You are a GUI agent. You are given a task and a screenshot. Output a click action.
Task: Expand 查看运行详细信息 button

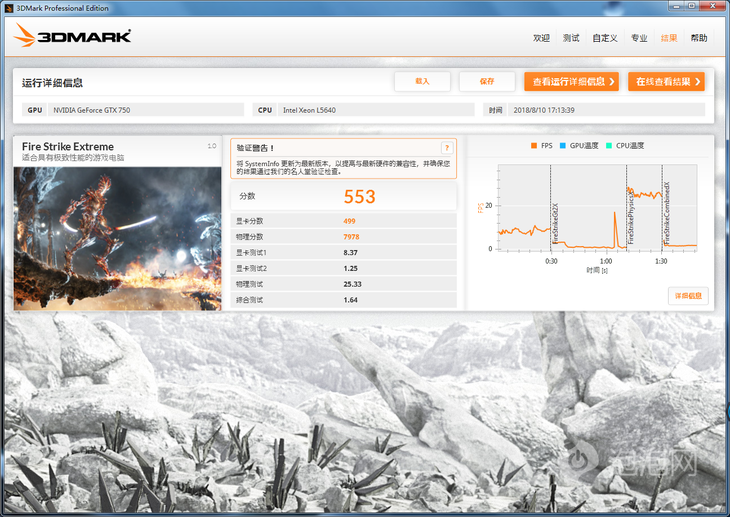570,82
